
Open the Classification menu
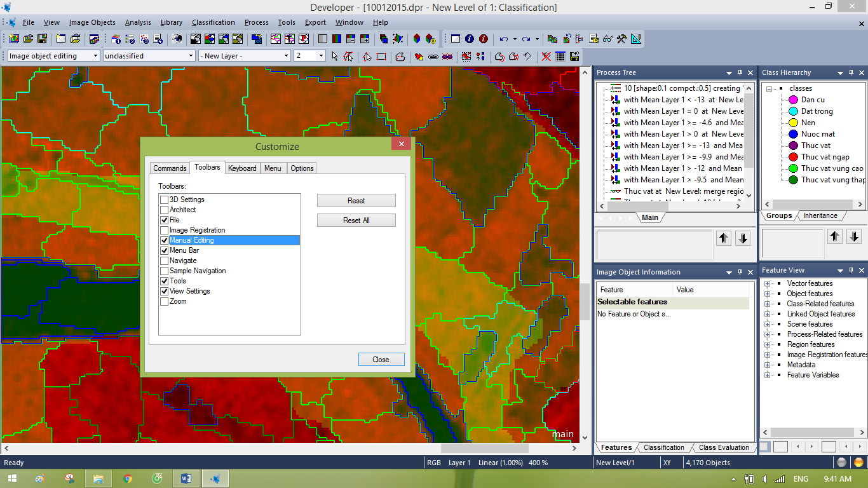pyautogui.click(x=213, y=22)
